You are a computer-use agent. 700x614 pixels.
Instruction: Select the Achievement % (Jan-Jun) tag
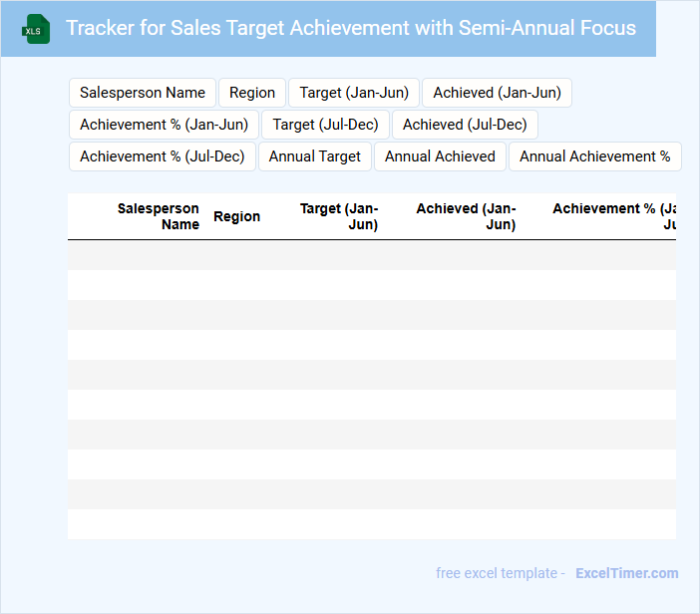click(x=165, y=125)
